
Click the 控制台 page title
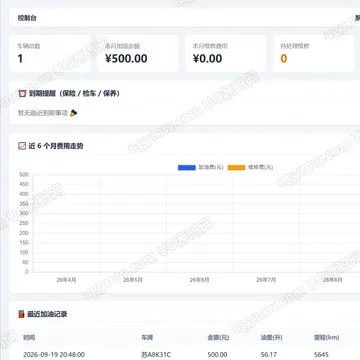pyautogui.click(x=27, y=18)
